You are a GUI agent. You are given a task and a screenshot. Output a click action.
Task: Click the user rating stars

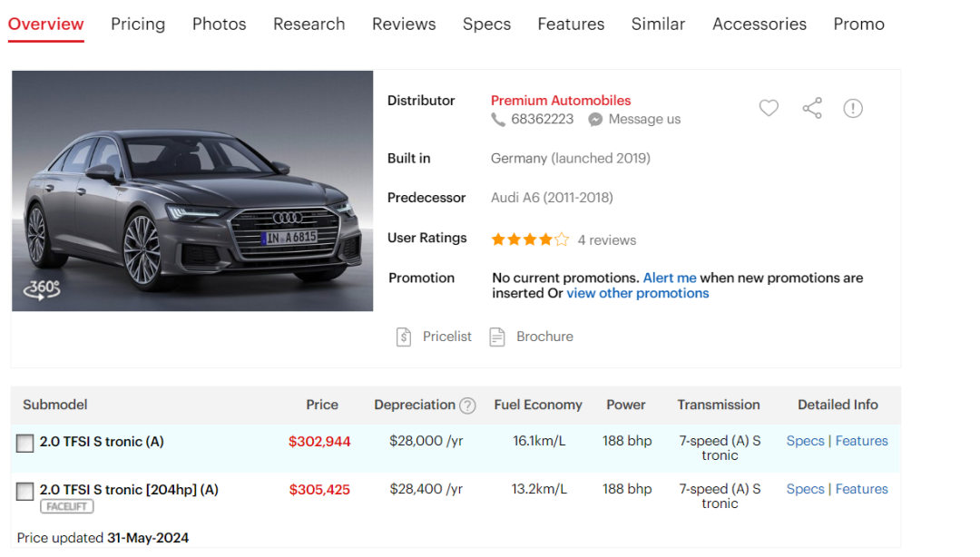[530, 239]
